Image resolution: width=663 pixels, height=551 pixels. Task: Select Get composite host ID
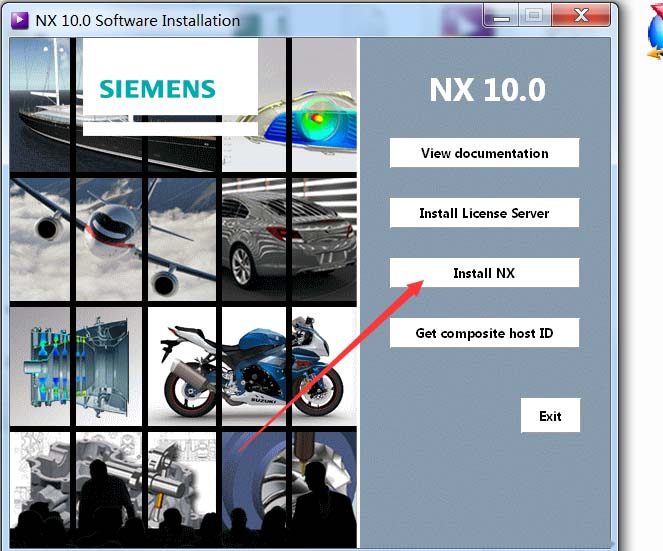pyautogui.click(x=484, y=333)
